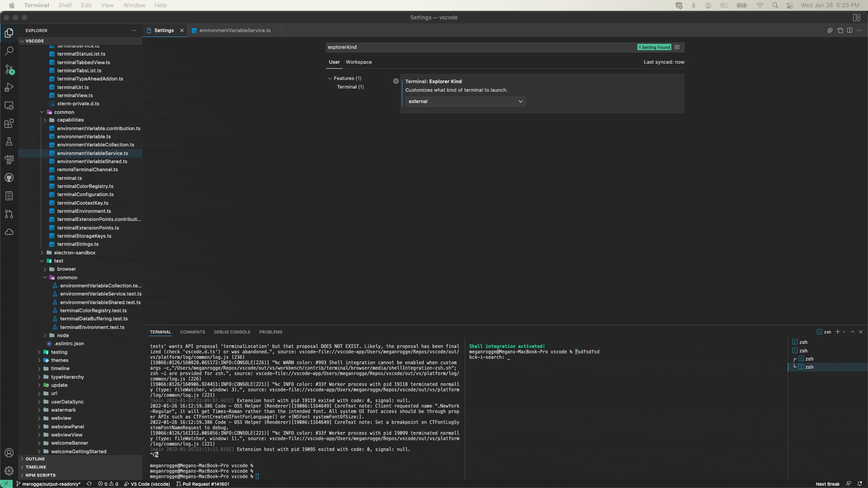This screenshot has width=868, height=488.
Task: Open the Extensions view
Action: pos(9,123)
